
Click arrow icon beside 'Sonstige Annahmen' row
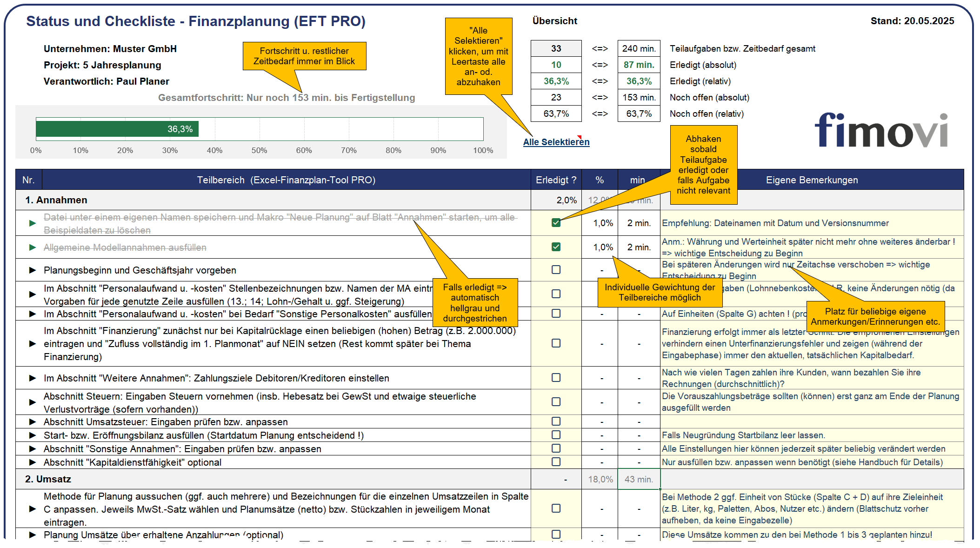point(32,449)
